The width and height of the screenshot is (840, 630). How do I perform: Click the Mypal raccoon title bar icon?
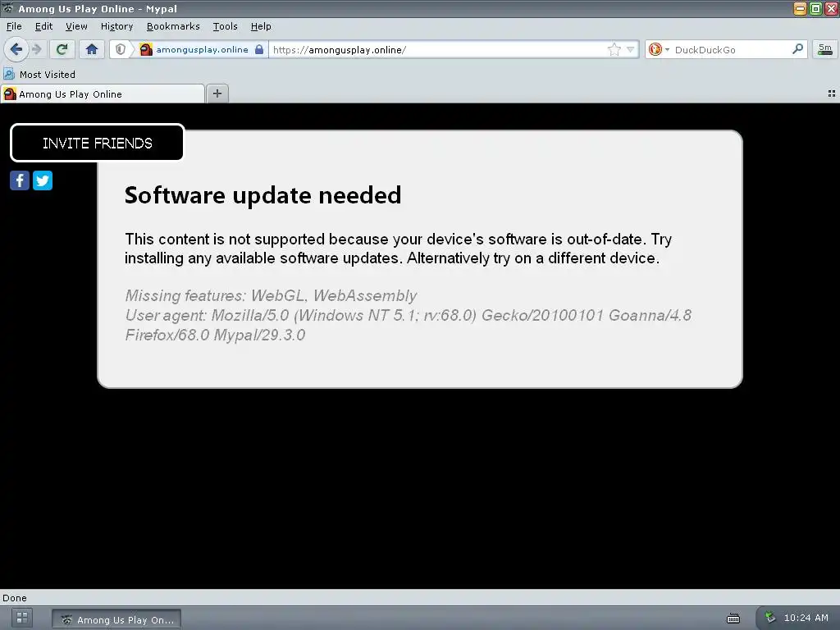tap(7, 8)
